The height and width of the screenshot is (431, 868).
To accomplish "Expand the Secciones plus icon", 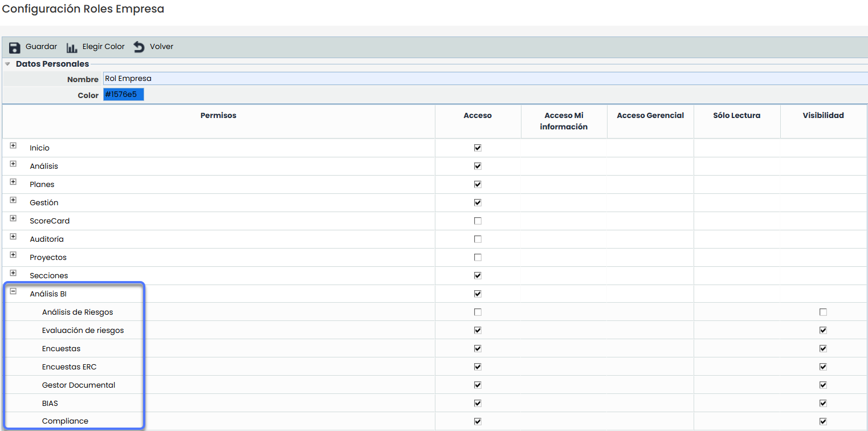I will pyautogui.click(x=13, y=273).
